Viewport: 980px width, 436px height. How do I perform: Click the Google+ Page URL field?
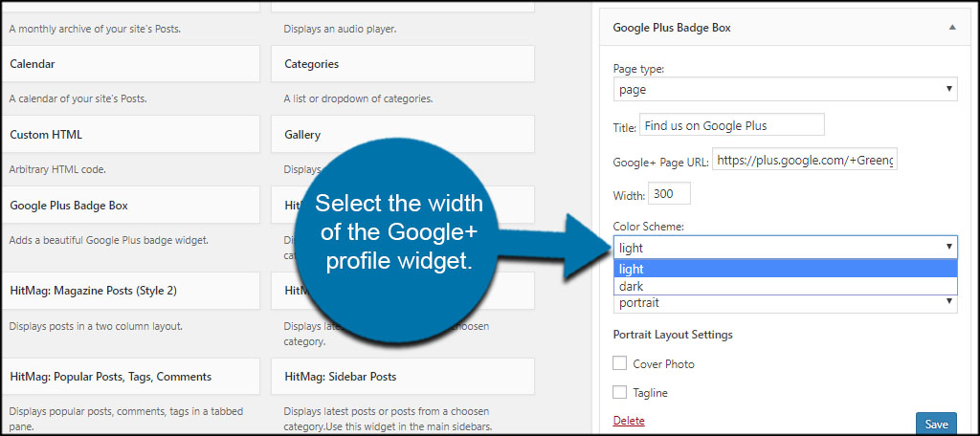804,160
